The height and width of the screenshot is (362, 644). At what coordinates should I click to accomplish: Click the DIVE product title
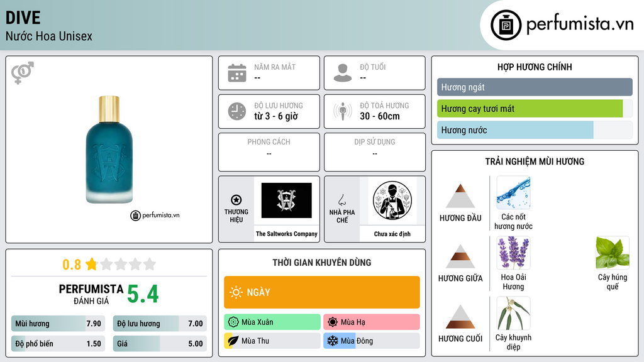[23, 18]
